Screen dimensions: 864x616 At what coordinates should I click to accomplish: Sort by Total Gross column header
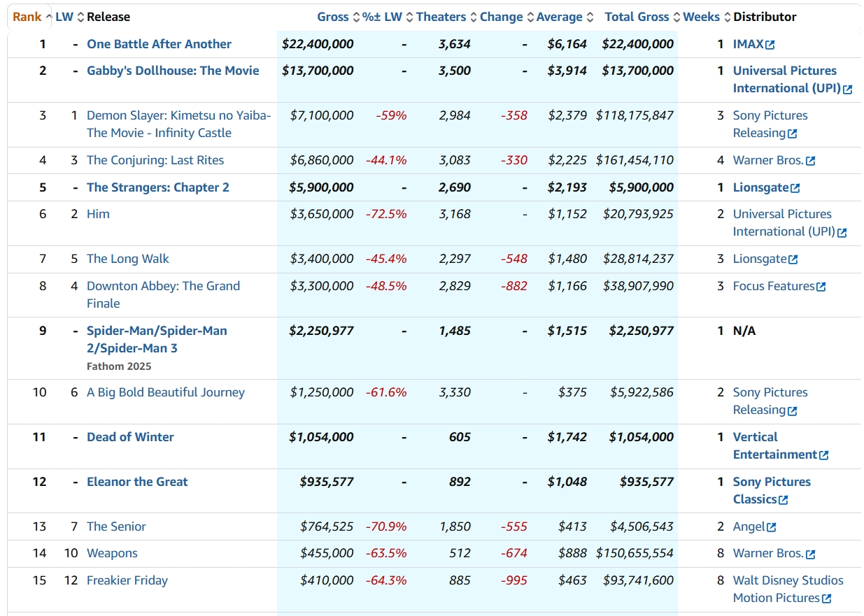[x=637, y=17]
